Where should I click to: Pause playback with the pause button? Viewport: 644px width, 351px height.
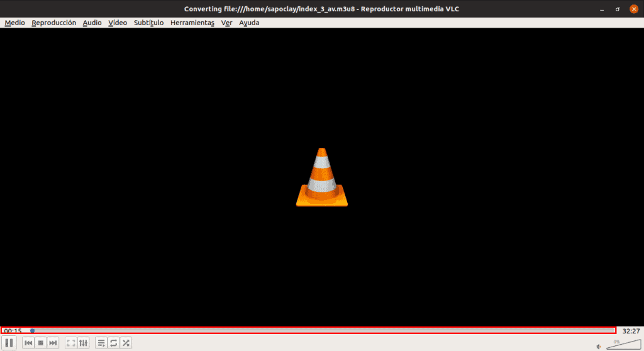[x=9, y=343]
